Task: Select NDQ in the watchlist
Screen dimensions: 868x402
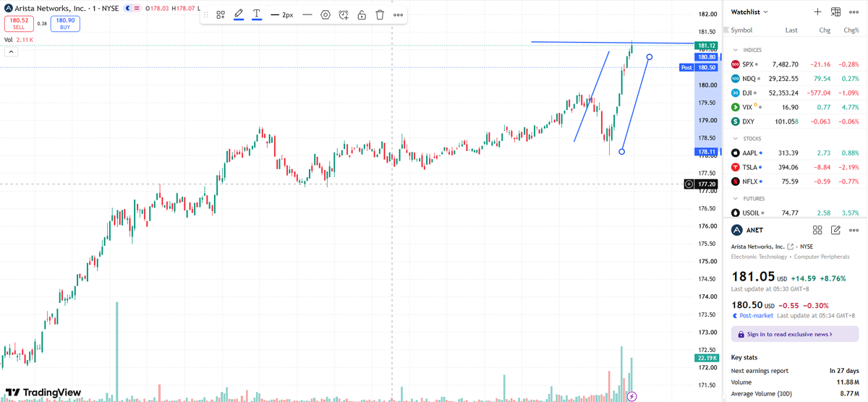Action: pyautogui.click(x=795, y=79)
